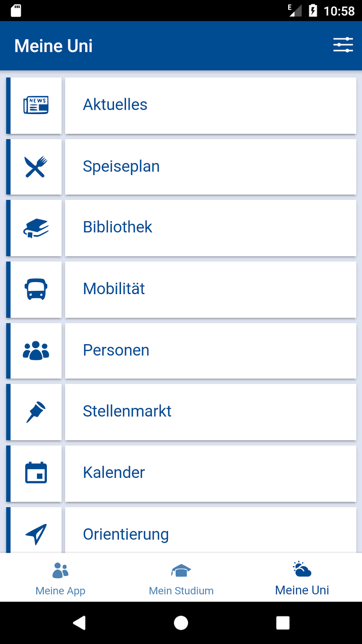Switch to the Meine App tab
Viewport: 362px width, 644px height.
pos(60,578)
